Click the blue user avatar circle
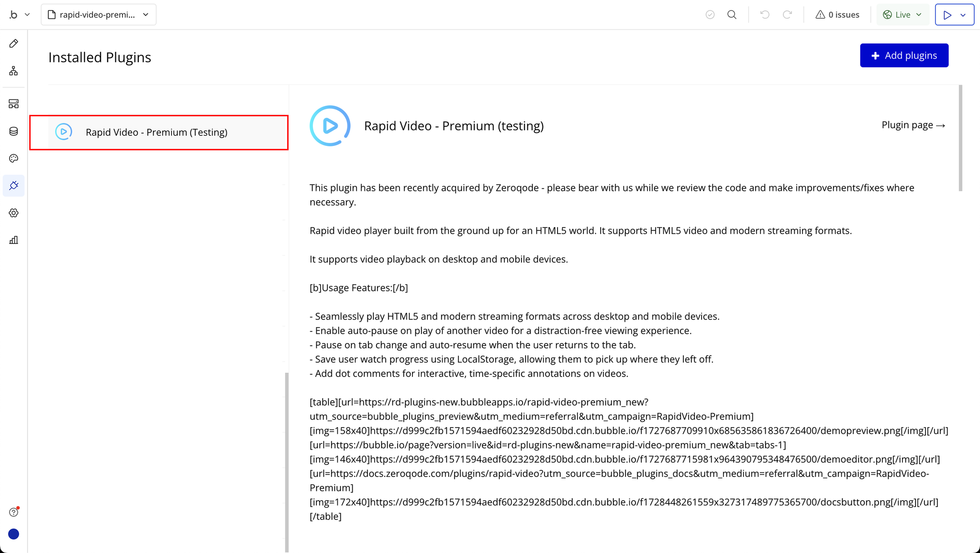The height and width of the screenshot is (553, 980). (x=14, y=534)
